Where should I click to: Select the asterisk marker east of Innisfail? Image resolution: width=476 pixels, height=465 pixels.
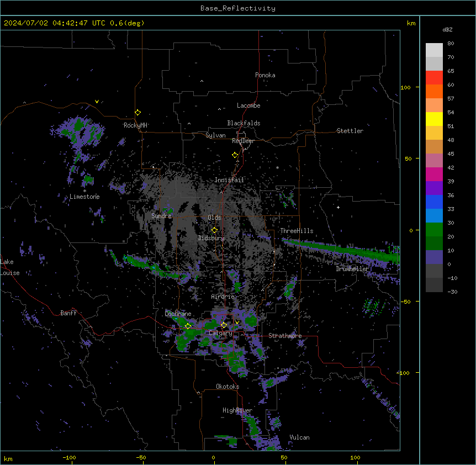(x=277, y=167)
